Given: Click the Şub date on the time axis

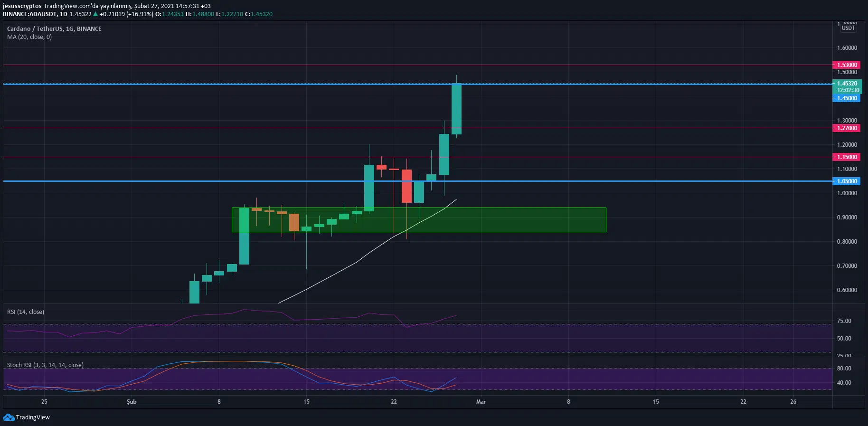Looking at the screenshot, I should (132, 402).
